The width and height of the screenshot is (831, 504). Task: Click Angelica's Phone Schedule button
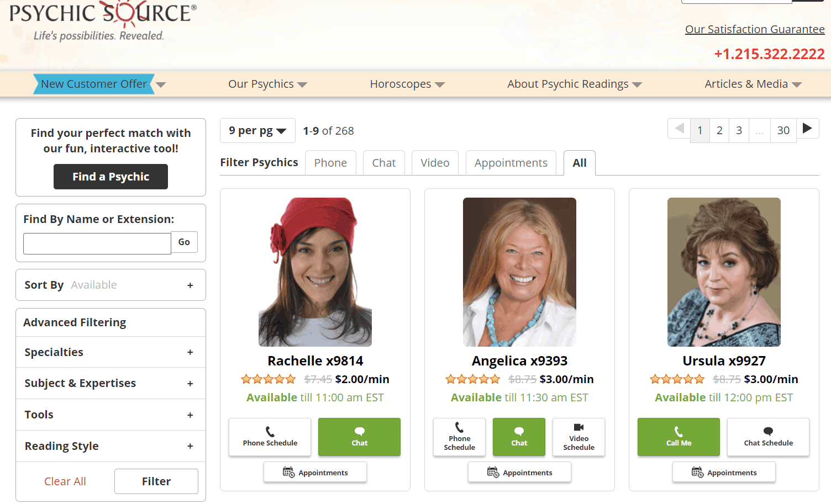(459, 437)
